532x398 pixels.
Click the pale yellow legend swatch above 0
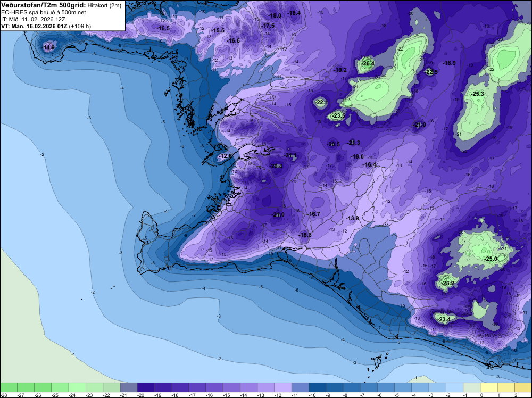point(489,387)
